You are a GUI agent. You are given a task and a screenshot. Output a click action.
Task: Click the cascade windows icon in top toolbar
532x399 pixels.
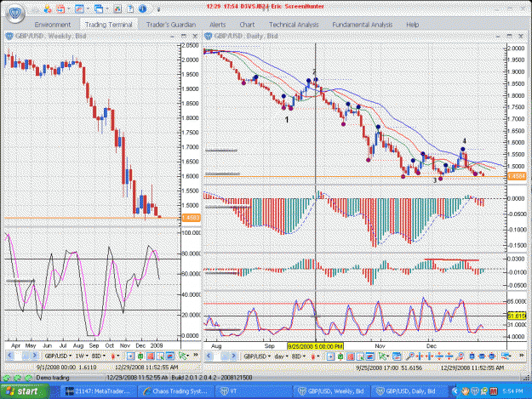(99, 9)
